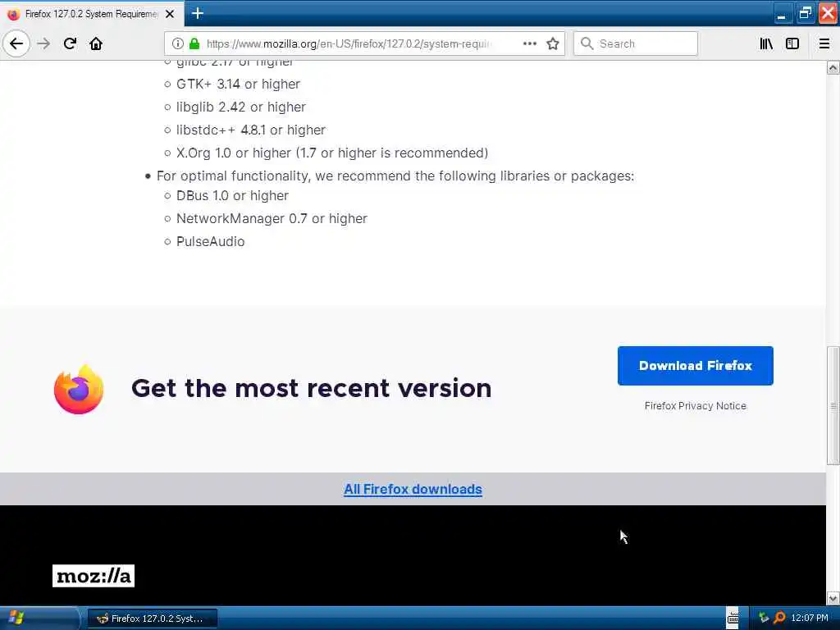
Task: Click 'DBus 1.0 or higher' text
Action: [x=232, y=195]
